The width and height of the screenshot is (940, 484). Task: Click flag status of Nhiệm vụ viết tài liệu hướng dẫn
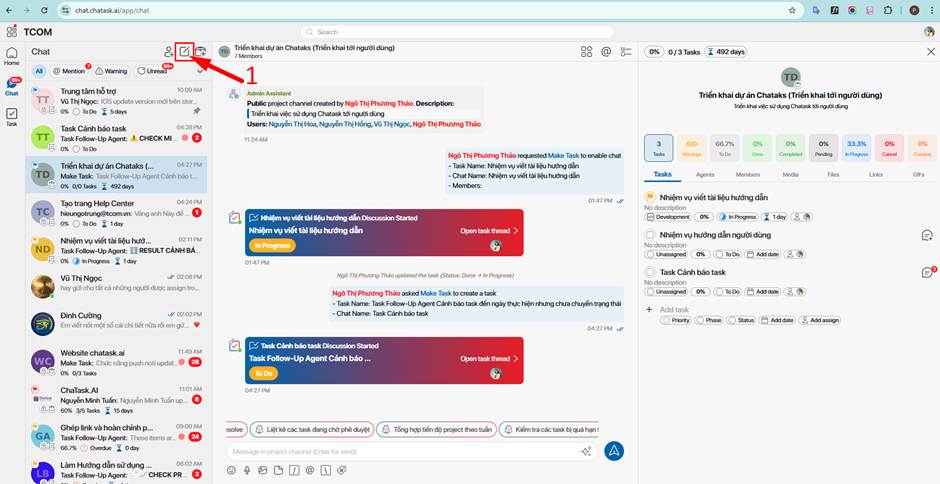click(x=650, y=197)
